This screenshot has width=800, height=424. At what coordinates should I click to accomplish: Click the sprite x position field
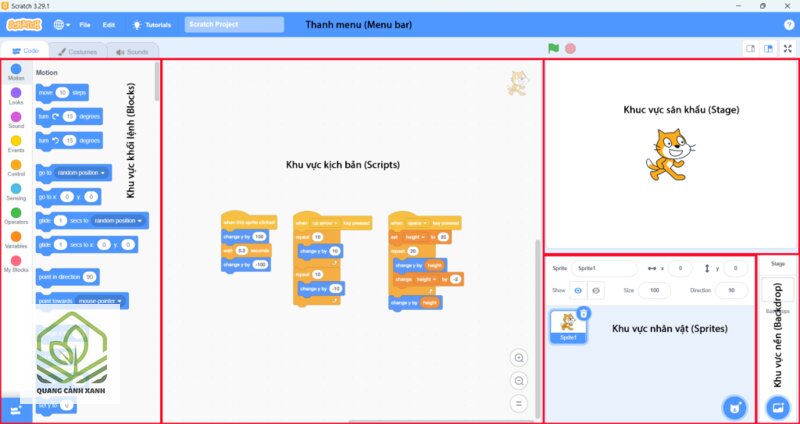[x=680, y=268]
